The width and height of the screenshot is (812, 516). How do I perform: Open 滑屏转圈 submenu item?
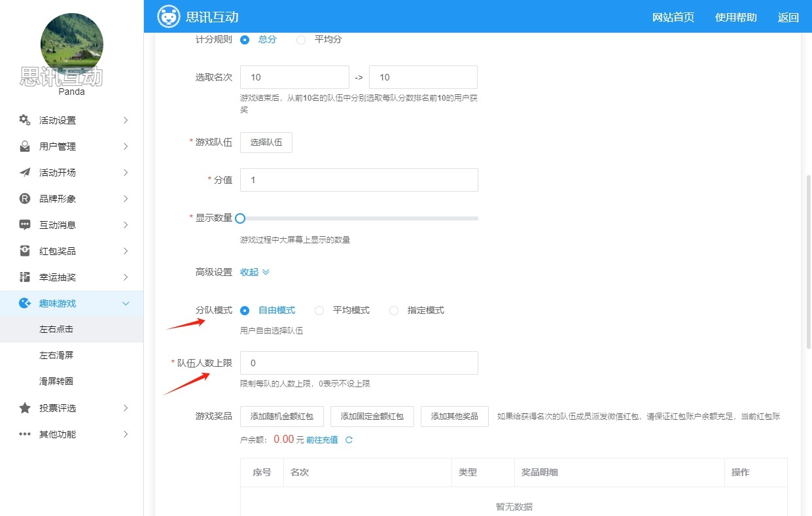click(x=71, y=381)
